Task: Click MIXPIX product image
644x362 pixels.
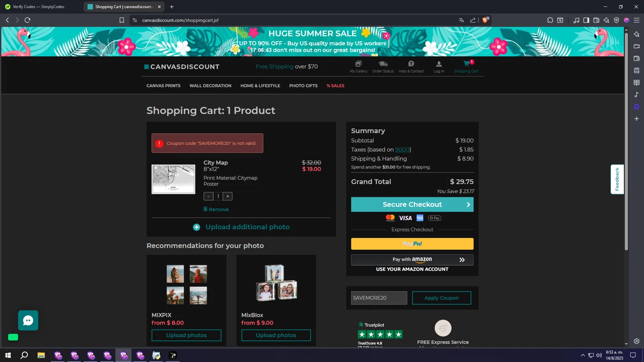Action: pyautogui.click(x=187, y=285)
